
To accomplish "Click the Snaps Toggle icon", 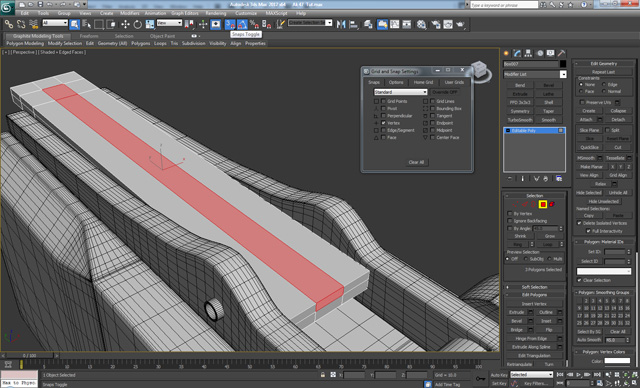I will click(230, 24).
